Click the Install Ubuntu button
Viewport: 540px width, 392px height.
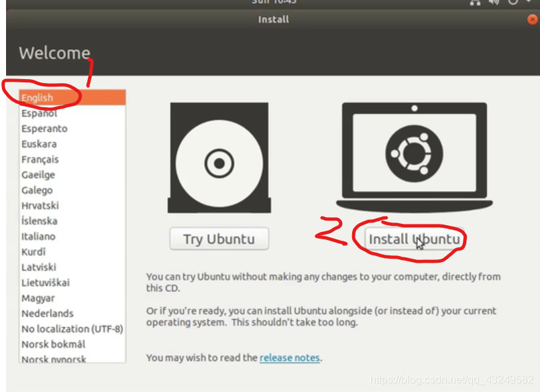pyautogui.click(x=415, y=239)
